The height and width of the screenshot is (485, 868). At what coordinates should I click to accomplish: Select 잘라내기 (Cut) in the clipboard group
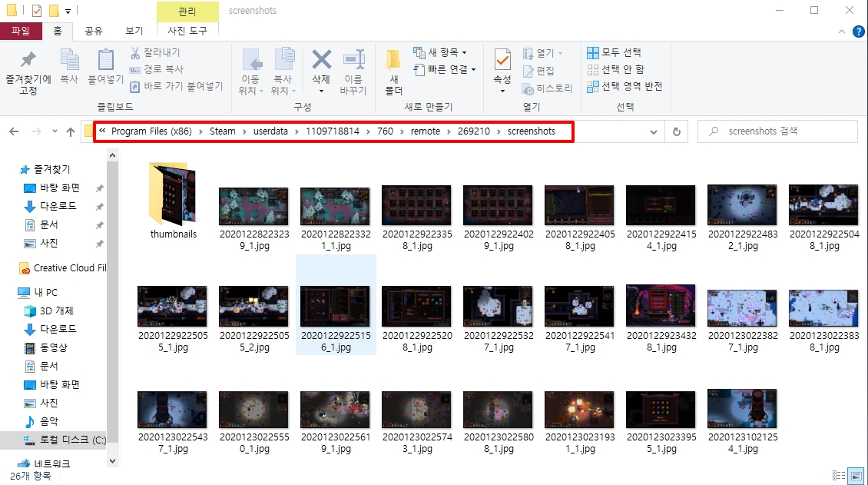[x=156, y=52]
